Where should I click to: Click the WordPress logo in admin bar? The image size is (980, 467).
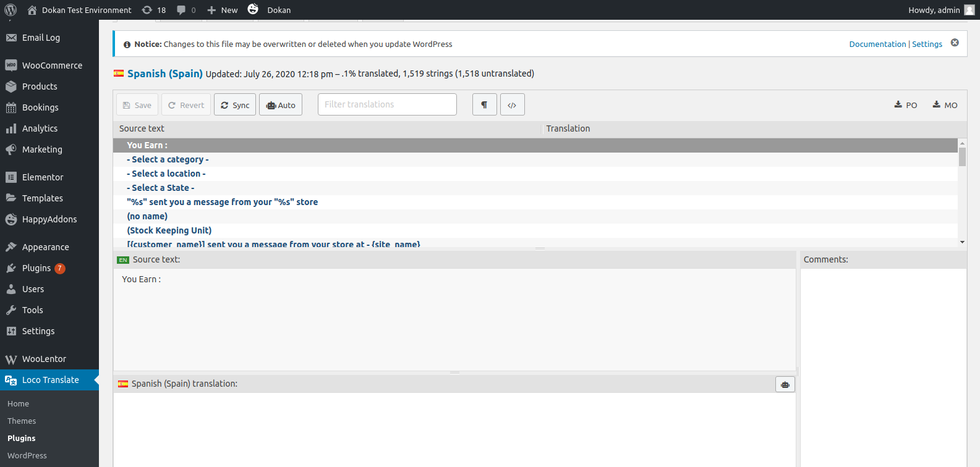pos(11,10)
